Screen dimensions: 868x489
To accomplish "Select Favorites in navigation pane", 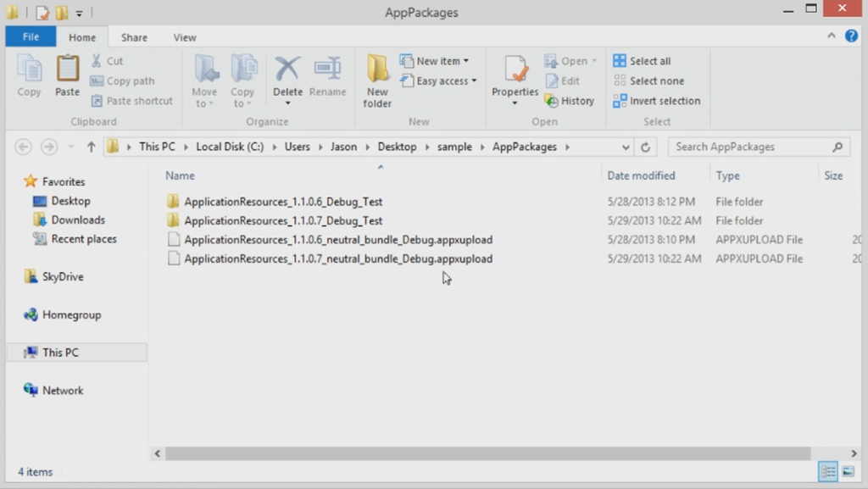I will click(54, 181).
